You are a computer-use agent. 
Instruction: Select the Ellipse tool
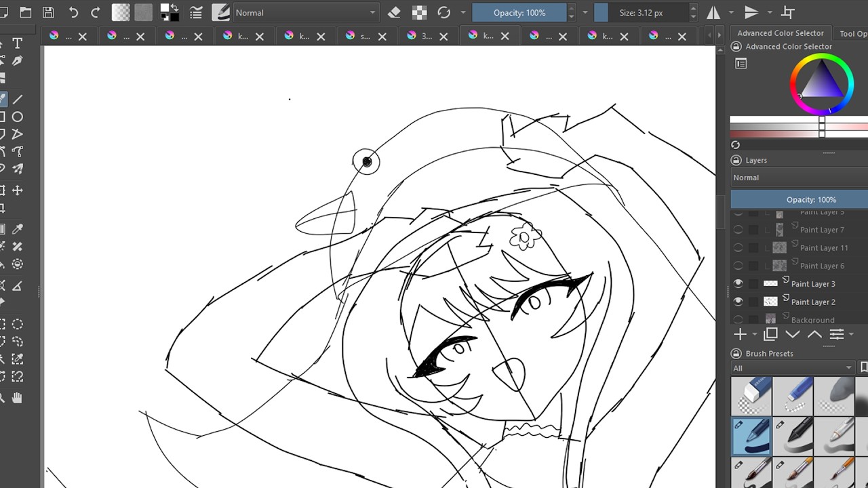tap(18, 117)
